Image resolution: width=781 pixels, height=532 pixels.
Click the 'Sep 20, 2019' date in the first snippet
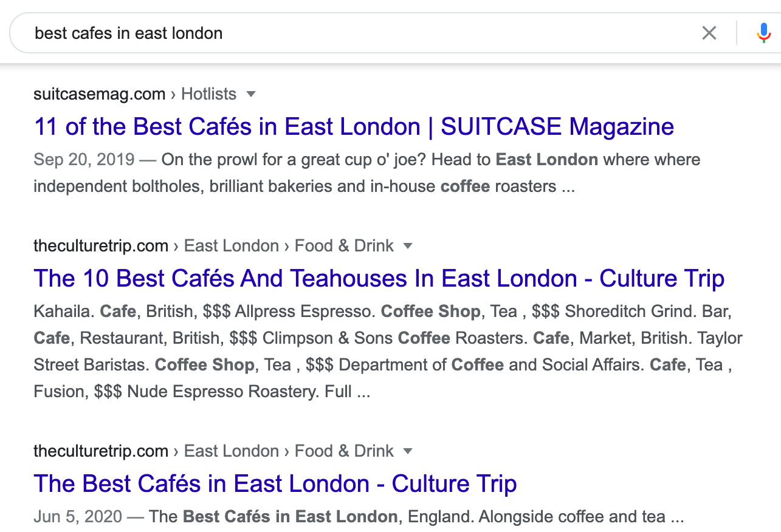[84, 160]
